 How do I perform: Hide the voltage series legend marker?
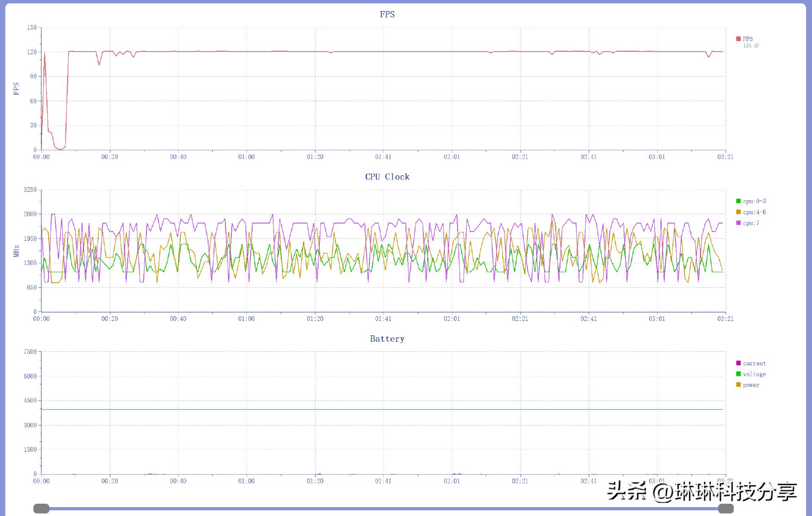pyautogui.click(x=738, y=374)
